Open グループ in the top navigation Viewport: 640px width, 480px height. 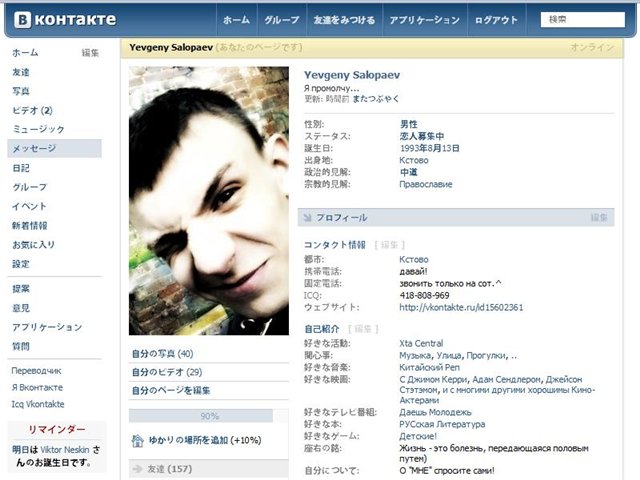282,20
